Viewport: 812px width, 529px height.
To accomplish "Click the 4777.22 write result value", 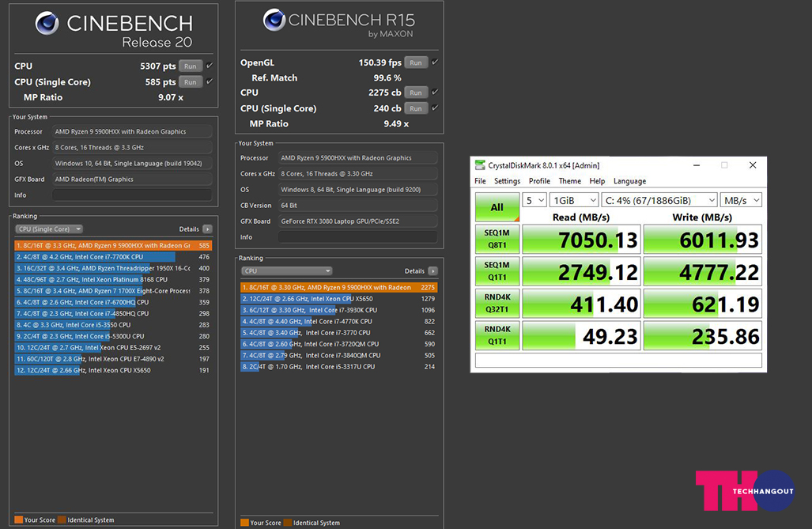I will coord(719,272).
